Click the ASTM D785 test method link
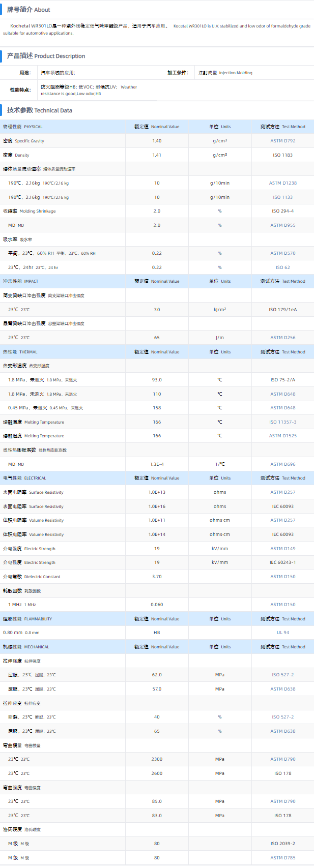Viewport: 314px width, 868px height. [x=282, y=858]
